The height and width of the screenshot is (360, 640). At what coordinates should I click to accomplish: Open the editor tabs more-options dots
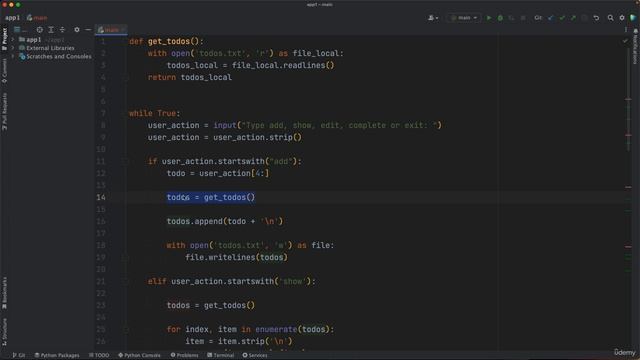coord(626,30)
